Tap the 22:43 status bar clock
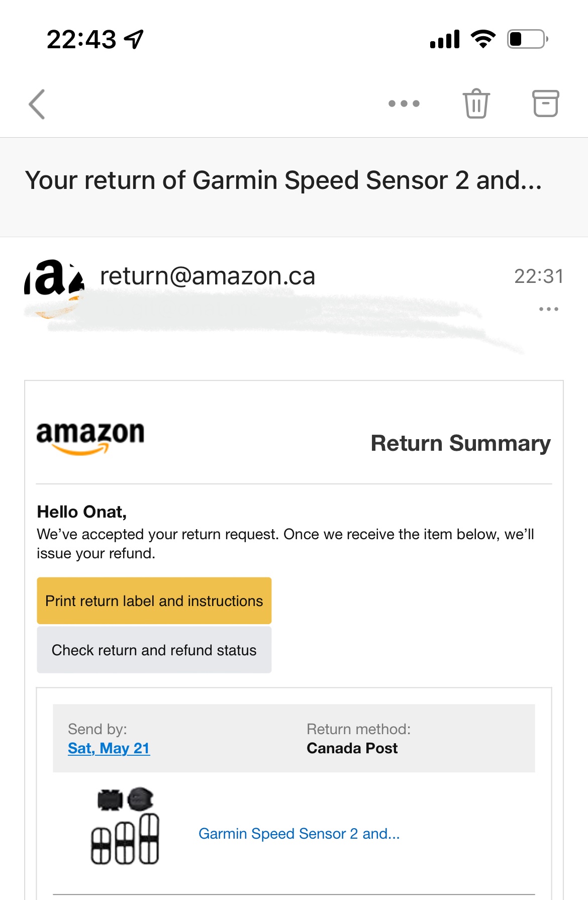Screen dimensions: 588x900 pyautogui.click(x=81, y=39)
